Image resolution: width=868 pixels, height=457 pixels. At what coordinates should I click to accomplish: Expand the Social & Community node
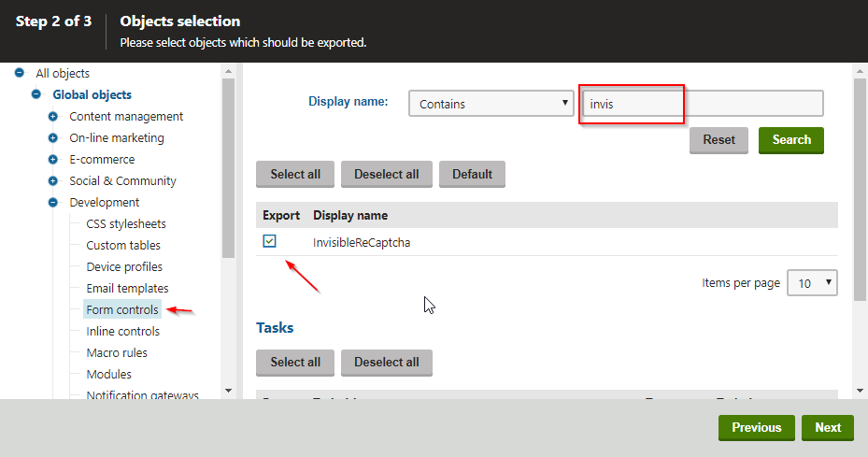tap(53, 181)
